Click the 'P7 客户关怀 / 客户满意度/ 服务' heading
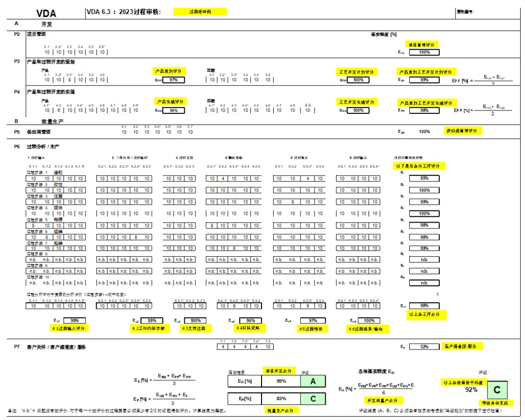The width and height of the screenshot is (525, 420). [x=50, y=347]
